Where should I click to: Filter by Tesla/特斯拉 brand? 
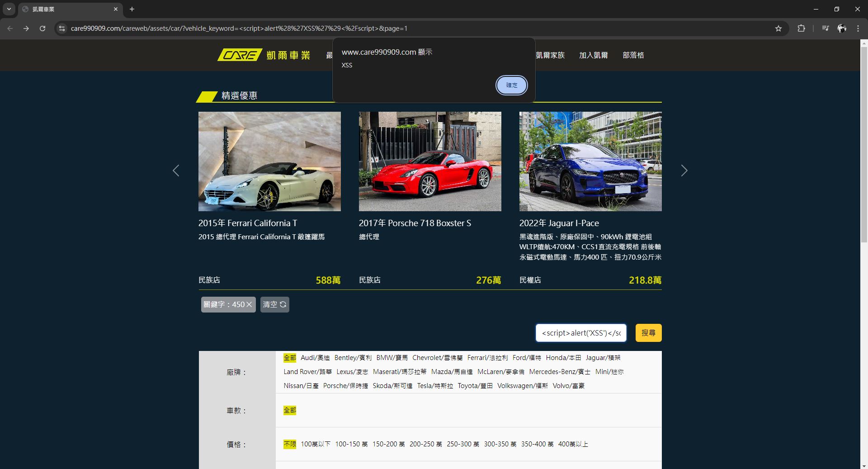(435, 386)
